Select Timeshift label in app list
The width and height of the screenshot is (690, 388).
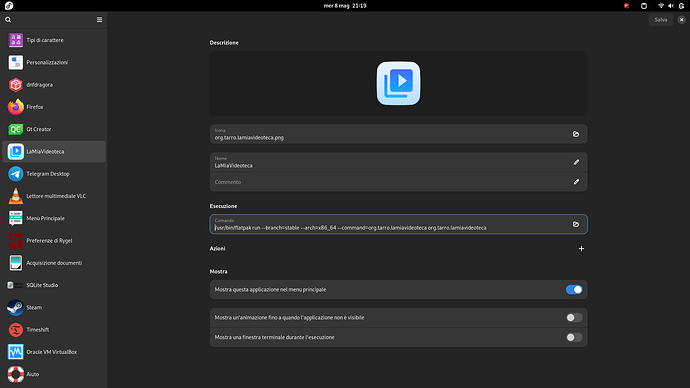38,330
